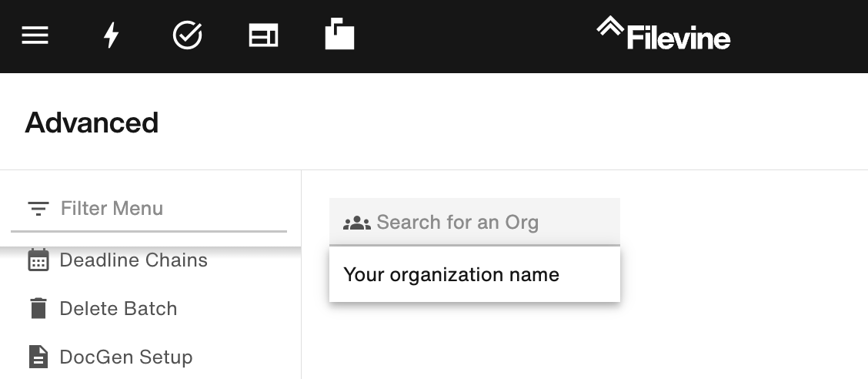Select the Deadline Chains calendar icon

(38, 260)
